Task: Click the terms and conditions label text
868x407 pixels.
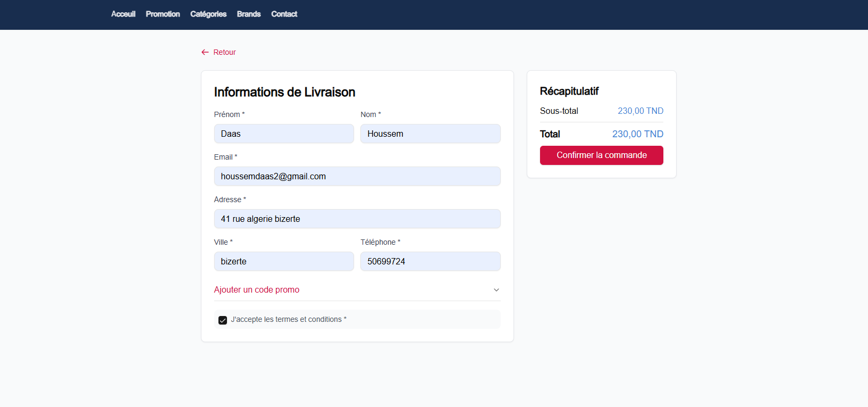Action: (x=288, y=319)
